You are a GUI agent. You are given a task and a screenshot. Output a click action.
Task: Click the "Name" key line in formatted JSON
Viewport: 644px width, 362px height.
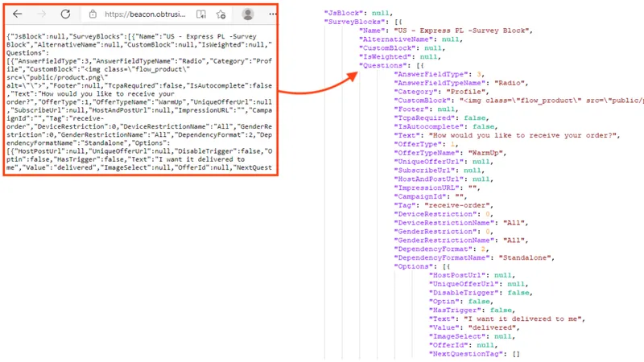(x=446, y=31)
